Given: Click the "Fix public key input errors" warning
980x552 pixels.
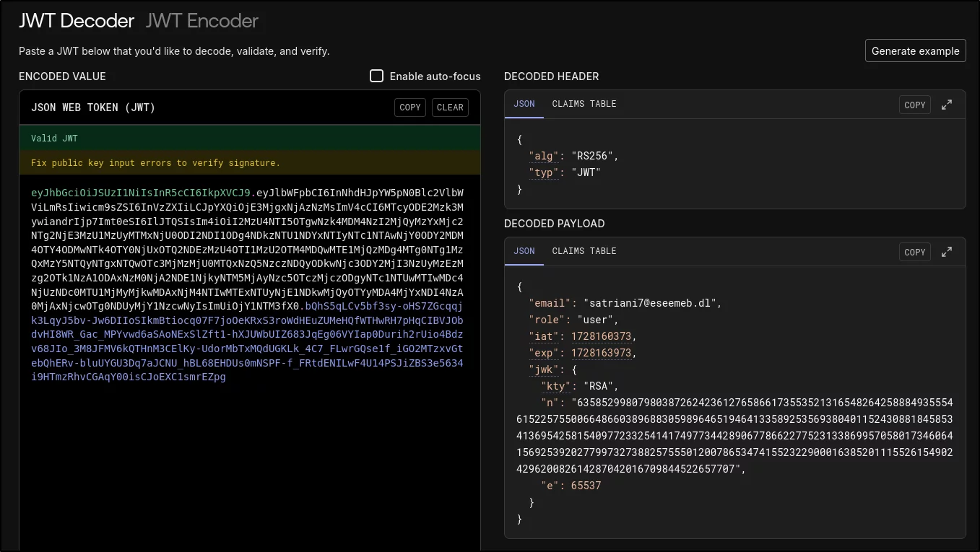Looking at the screenshot, I should click(x=250, y=162).
